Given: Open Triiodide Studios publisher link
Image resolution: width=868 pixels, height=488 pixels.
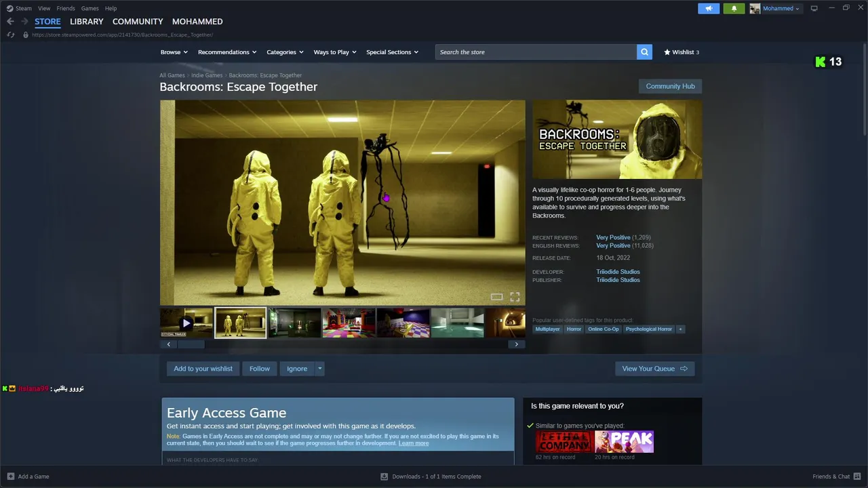Looking at the screenshot, I should (x=618, y=280).
